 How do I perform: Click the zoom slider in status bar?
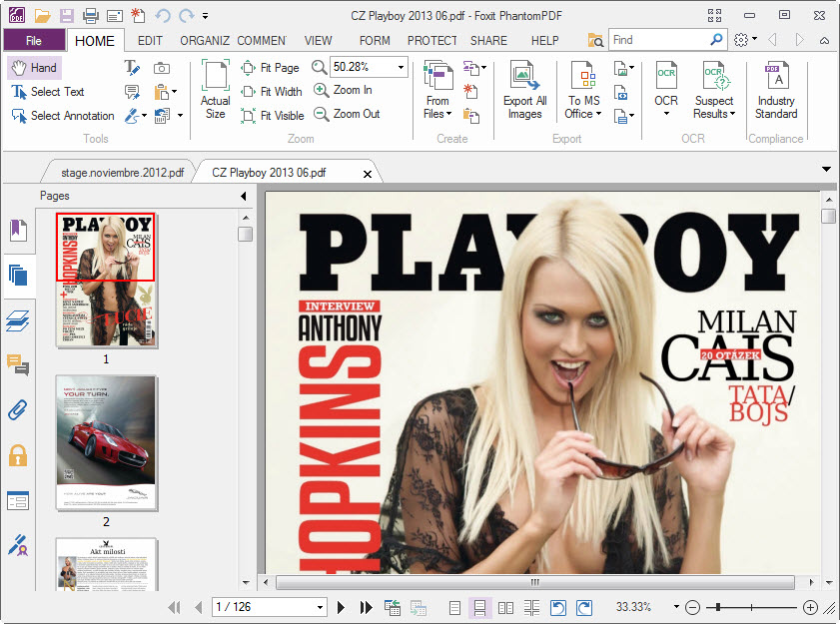pyautogui.click(x=749, y=607)
